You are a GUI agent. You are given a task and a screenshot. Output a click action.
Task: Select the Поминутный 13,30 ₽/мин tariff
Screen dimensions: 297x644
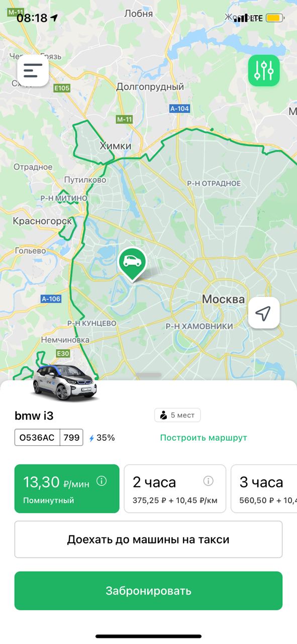click(x=67, y=489)
